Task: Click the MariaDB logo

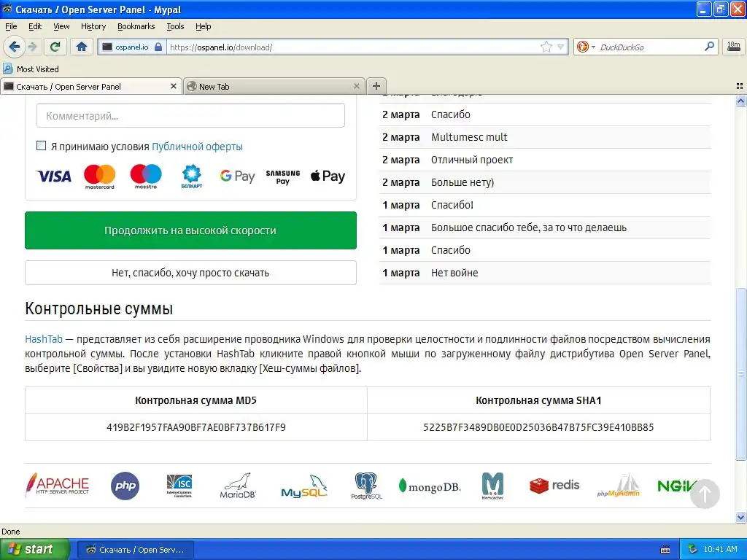Action: tap(238, 486)
